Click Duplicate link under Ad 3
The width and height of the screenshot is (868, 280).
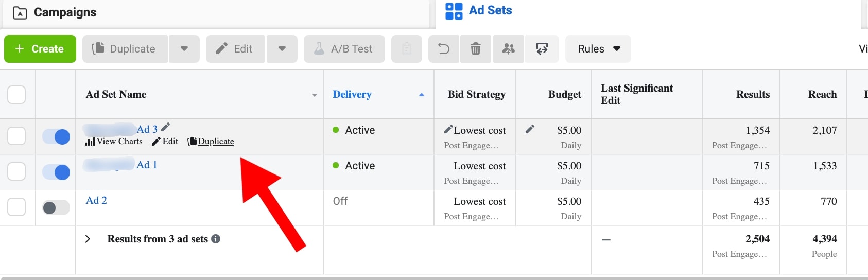pos(215,142)
